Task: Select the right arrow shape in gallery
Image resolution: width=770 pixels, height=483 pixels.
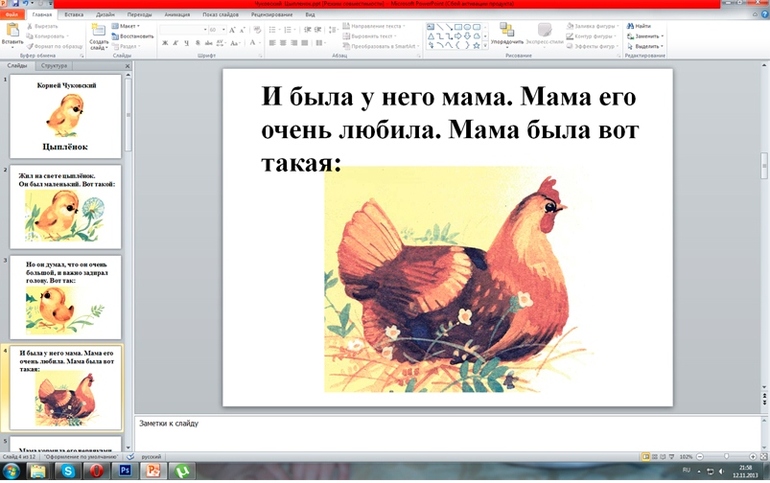Action: click(458, 36)
